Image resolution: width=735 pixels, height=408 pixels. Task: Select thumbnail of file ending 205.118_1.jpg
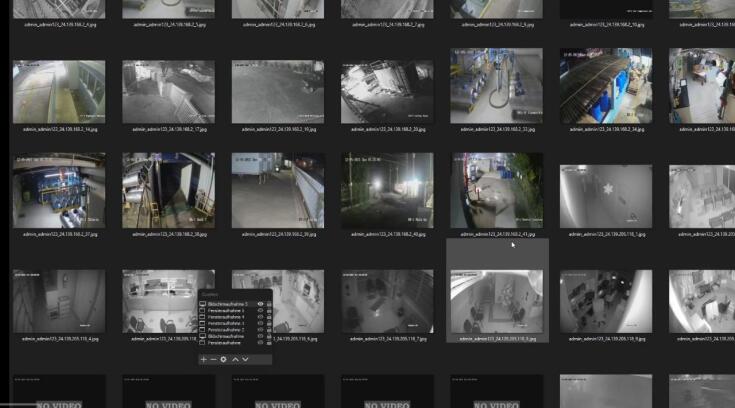(606, 196)
